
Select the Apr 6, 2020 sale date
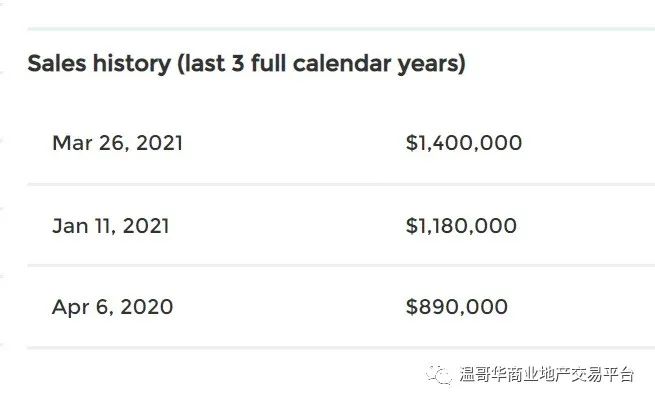pyautogui.click(x=112, y=307)
